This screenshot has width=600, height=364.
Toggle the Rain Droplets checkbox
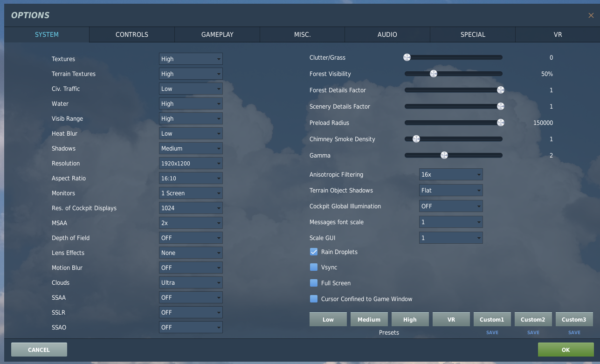point(314,252)
